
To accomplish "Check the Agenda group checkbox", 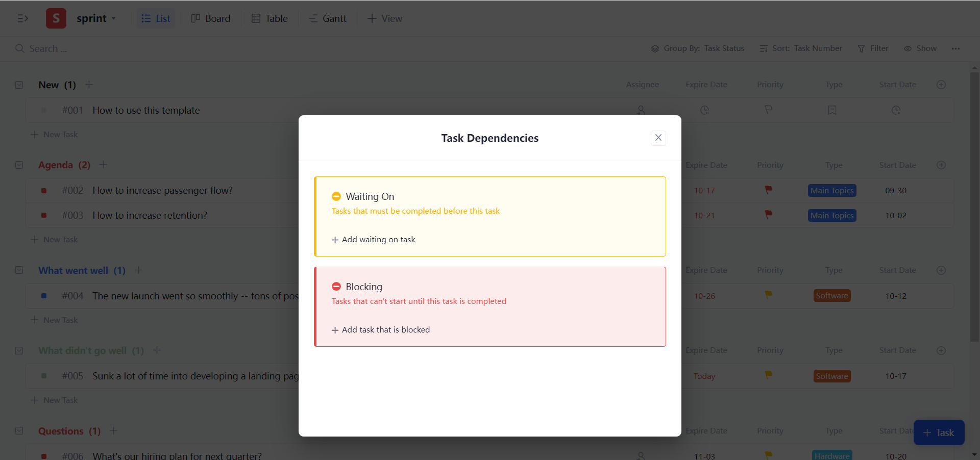I will 19,165.
